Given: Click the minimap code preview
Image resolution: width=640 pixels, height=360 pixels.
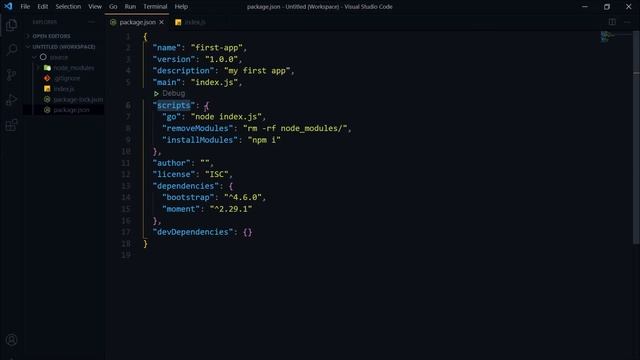Looking at the screenshot, I should pos(607,37).
